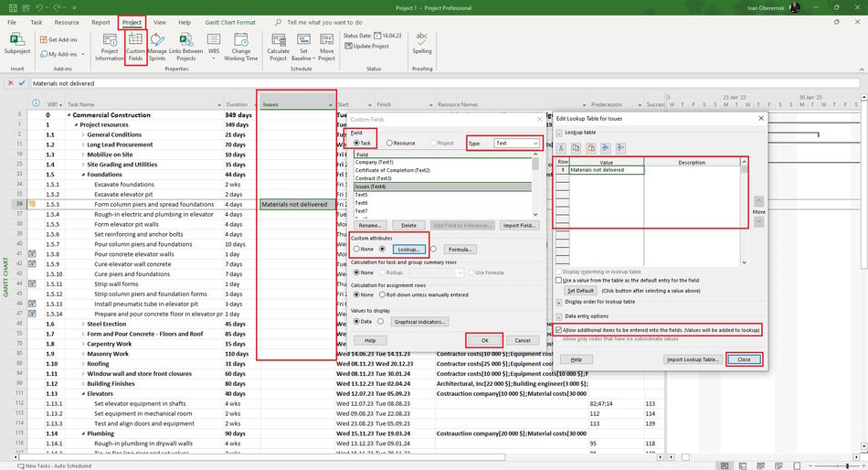Click the Undo icon

(39, 7)
